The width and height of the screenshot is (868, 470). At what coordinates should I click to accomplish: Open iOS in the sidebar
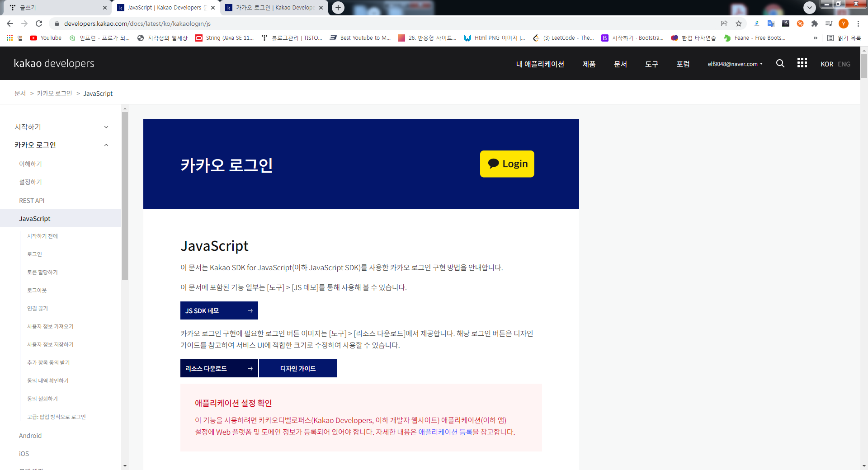(x=24, y=454)
